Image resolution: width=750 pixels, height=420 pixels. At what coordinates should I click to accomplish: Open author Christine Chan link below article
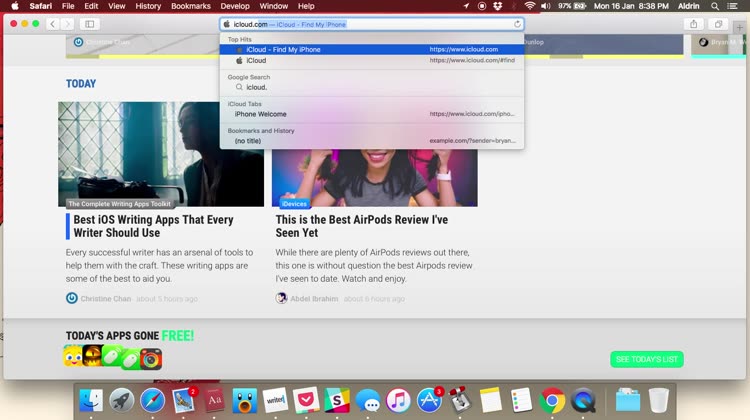pyautogui.click(x=105, y=298)
